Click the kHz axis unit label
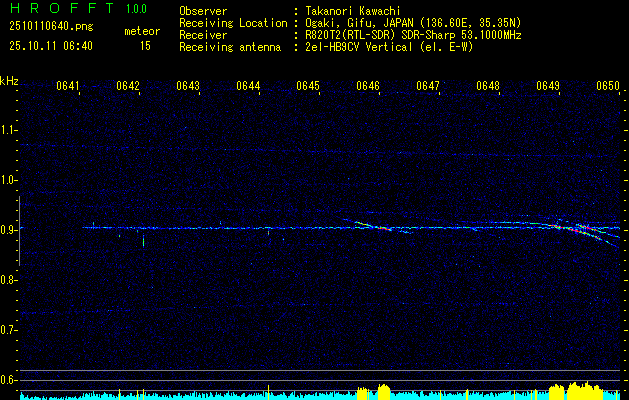Screen dimensions: 629x400 tap(9, 81)
